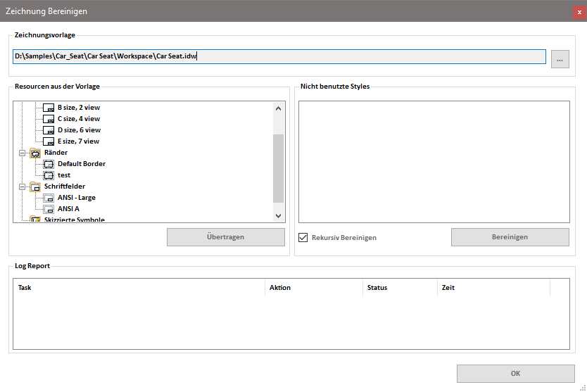Confirm with the OK button
The image size is (587, 392).
(x=515, y=374)
